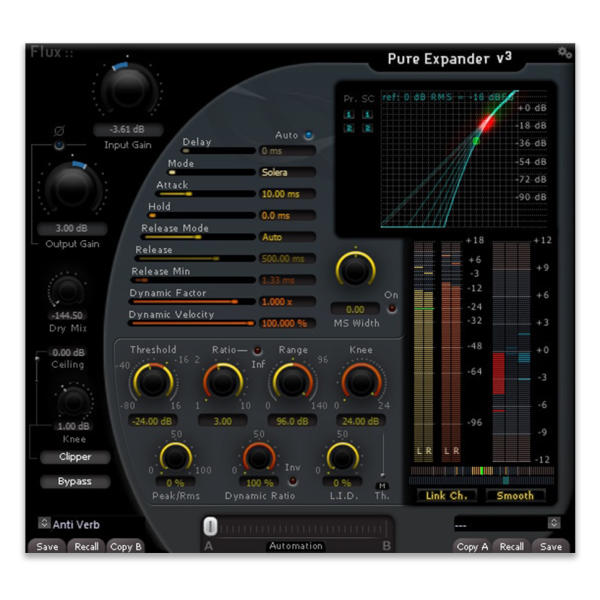Viewport: 600px width, 600px height.
Task: Click the L.I.D. knob
Action: [x=342, y=457]
